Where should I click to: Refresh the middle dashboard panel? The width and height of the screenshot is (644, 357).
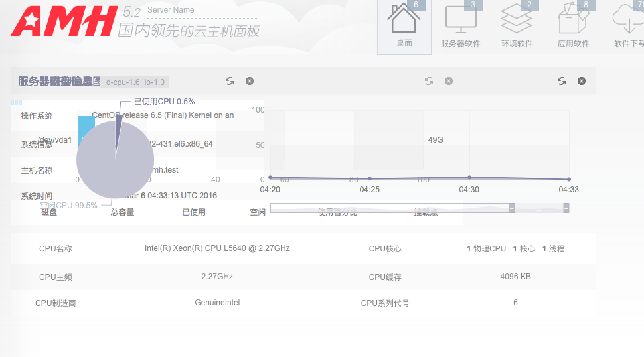click(429, 81)
